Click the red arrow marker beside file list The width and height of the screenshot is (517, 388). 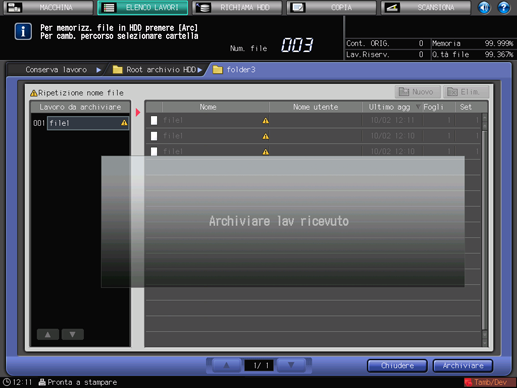[x=138, y=113]
